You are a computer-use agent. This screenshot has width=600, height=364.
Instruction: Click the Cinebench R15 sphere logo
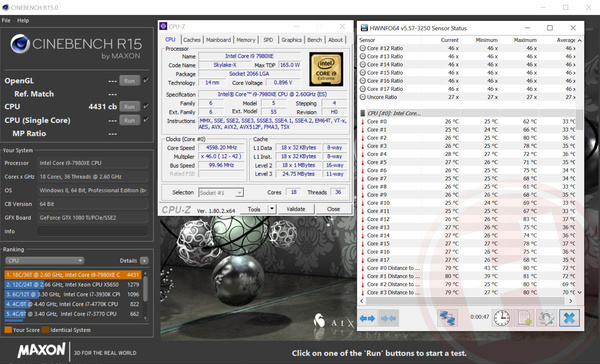coord(20,43)
